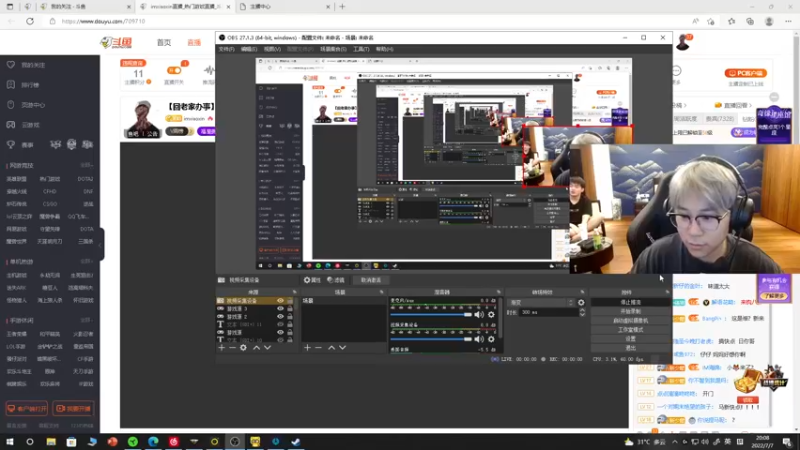800x450 pixels.
Task: Remove selected source with the sources minus icon
Action: pyautogui.click(x=232, y=347)
